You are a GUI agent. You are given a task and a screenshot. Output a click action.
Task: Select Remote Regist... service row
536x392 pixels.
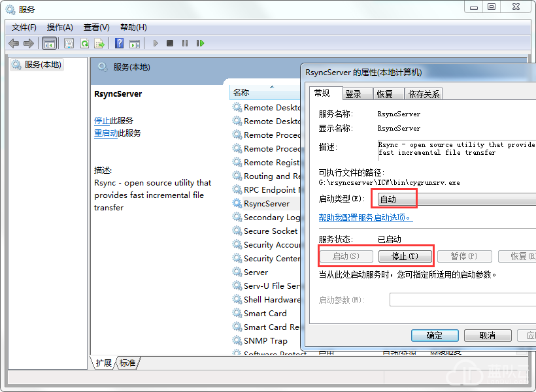click(266, 162)
